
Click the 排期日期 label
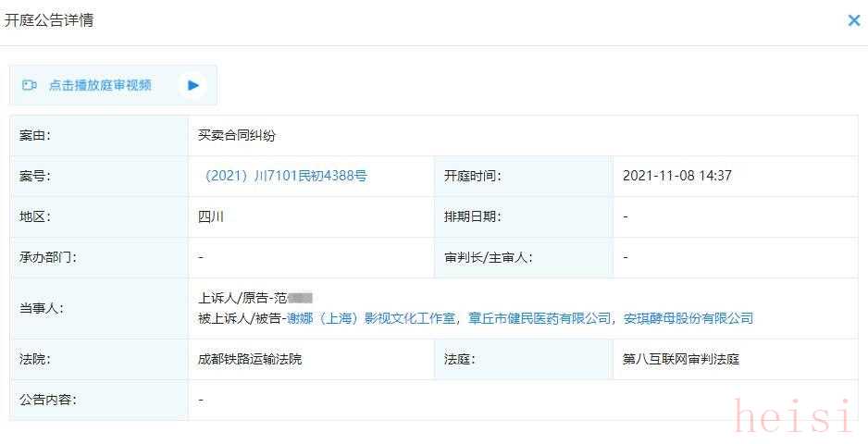click(472, 216)
